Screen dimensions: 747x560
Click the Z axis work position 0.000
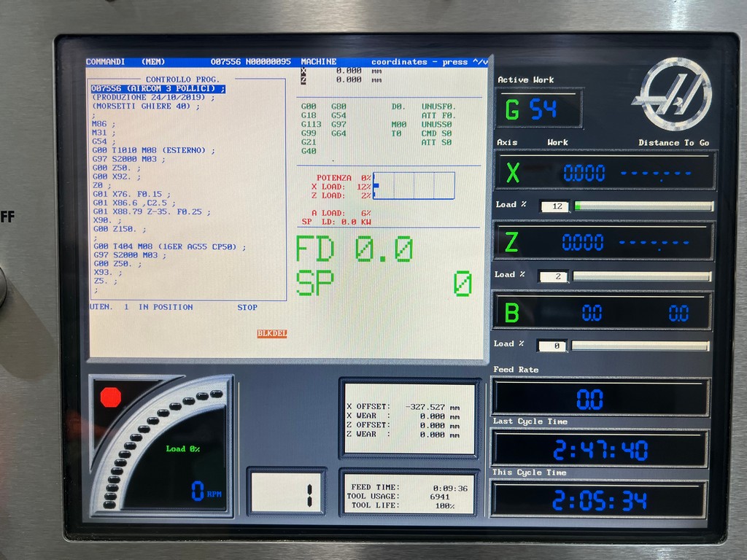[x=583, y=242]
